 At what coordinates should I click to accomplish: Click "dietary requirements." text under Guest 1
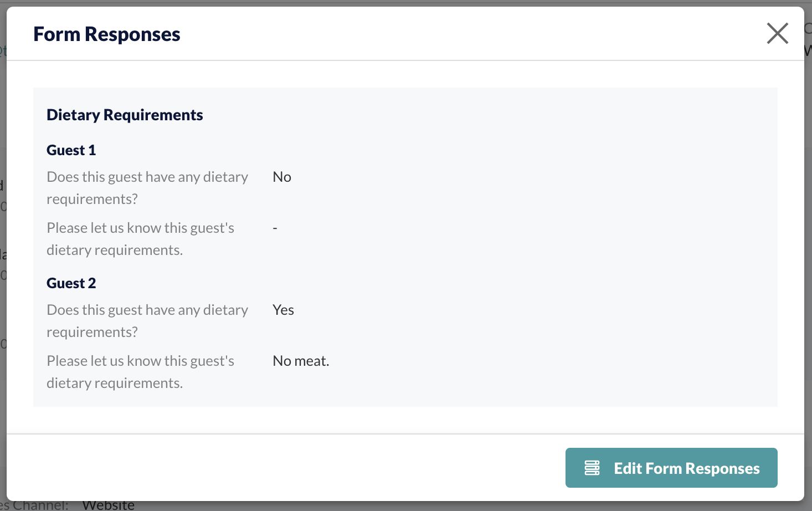(115, 250)
